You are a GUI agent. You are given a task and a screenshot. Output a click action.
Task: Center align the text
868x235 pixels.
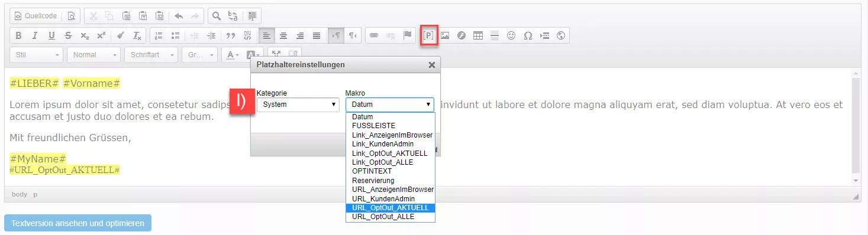click(283, 35)
